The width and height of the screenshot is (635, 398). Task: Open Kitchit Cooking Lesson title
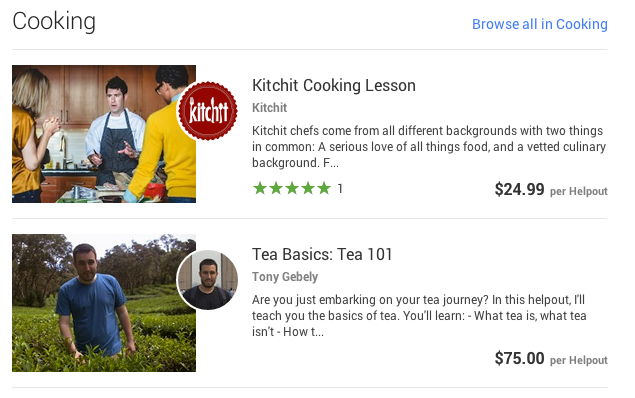point(334,85)
